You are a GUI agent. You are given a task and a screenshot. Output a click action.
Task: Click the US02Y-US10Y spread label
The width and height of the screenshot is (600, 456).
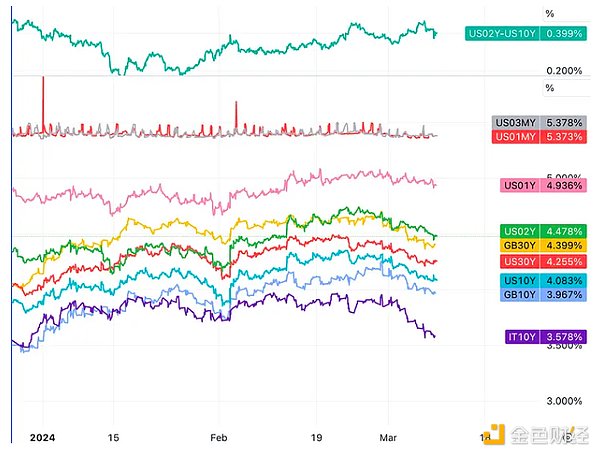[501, 33]
